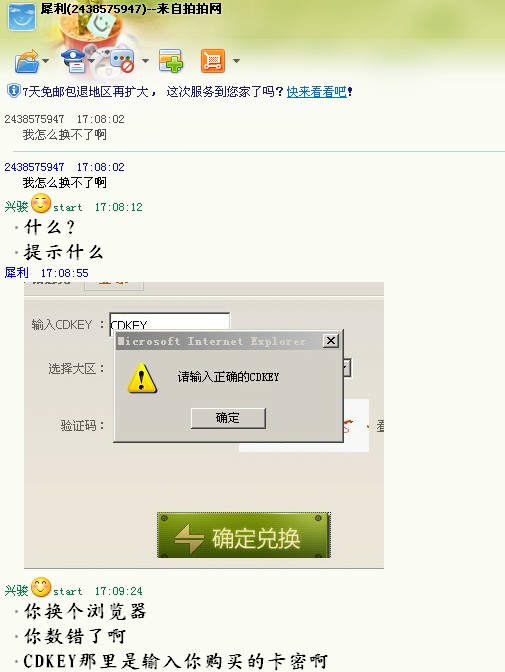Click the blue info shield icon

[14, 90]
